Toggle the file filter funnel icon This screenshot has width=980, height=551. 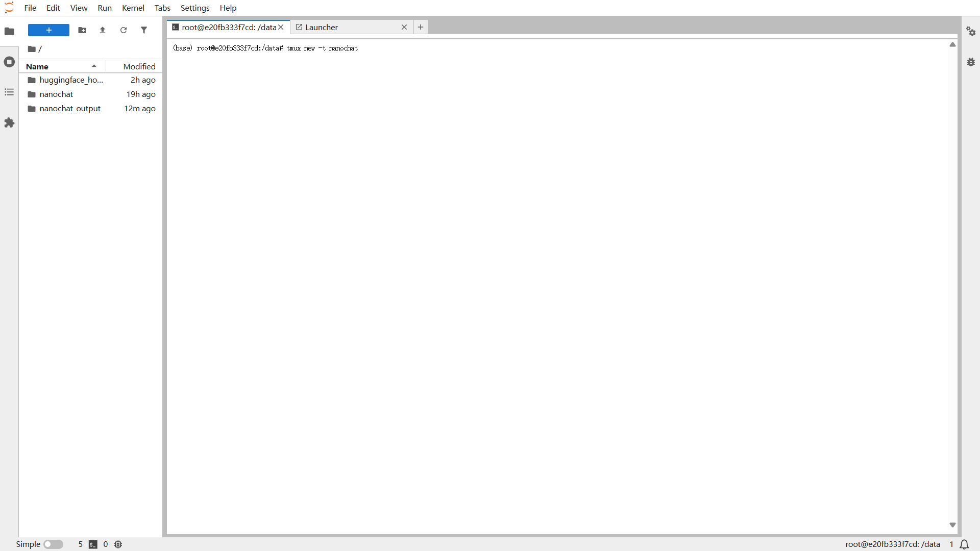(144, 30)
